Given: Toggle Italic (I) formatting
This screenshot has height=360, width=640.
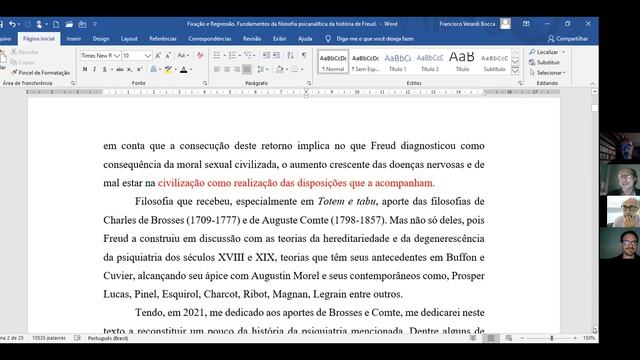Looking at the screenshot, I should point(95,69).
